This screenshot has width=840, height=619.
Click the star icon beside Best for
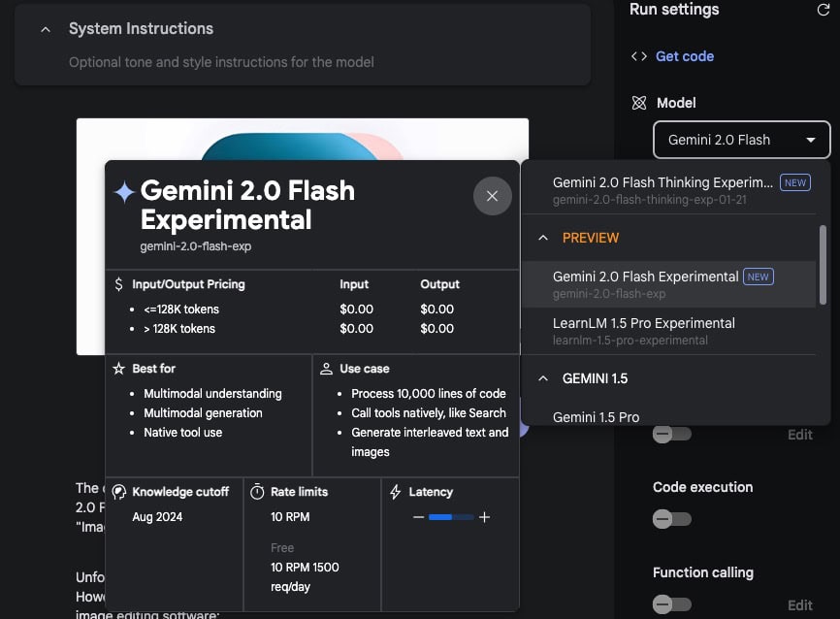[119, 369]
